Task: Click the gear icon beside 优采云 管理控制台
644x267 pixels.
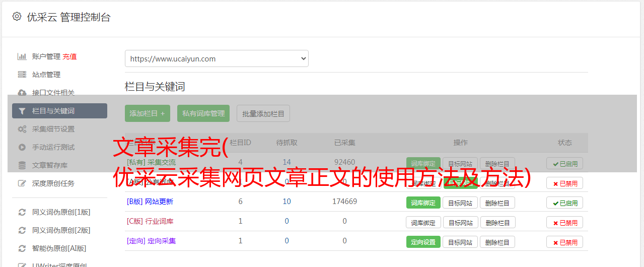Action: point(17,17)
